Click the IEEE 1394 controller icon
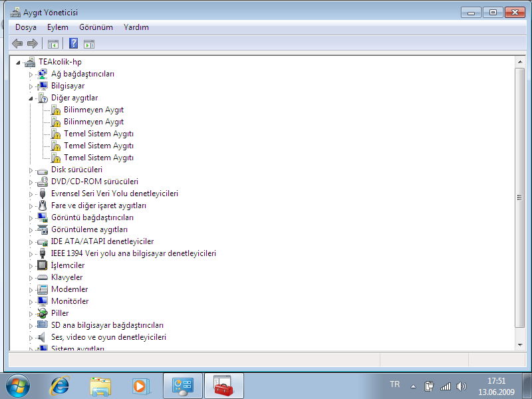 (x=43, y=253)
